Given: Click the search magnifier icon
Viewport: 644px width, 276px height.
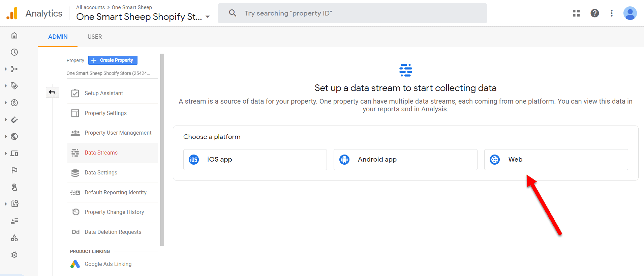Looking at the screenshot, I should tap(233, 13).
